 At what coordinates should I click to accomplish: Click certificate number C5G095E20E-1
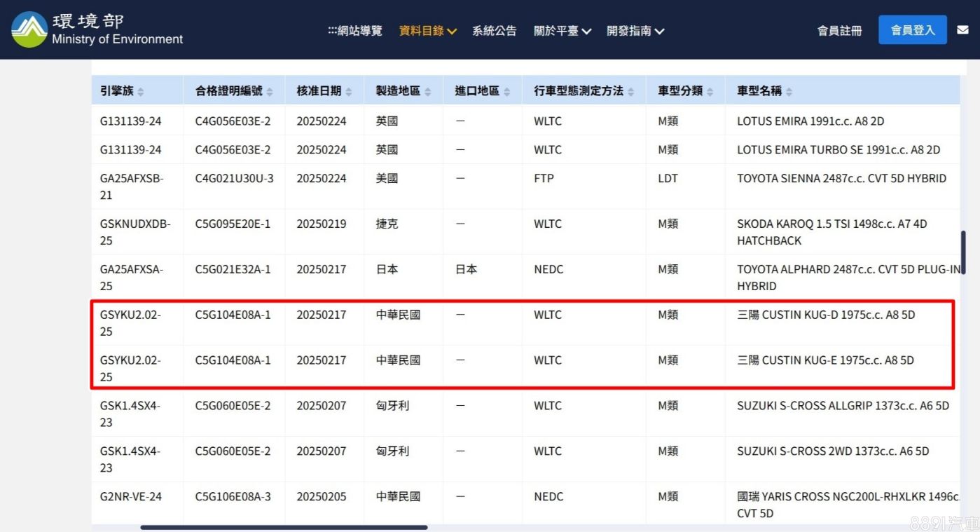(x=233, y=224)
